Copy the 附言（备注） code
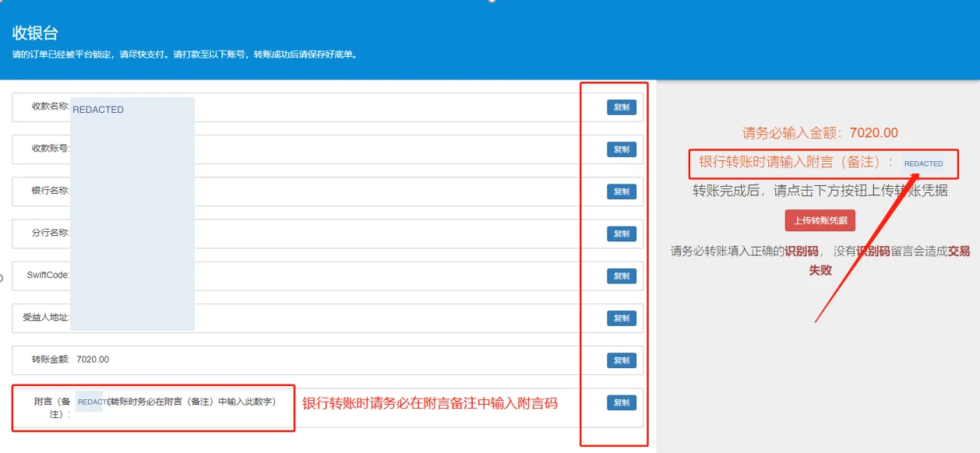The image size is (980, 453). [621, 402]
